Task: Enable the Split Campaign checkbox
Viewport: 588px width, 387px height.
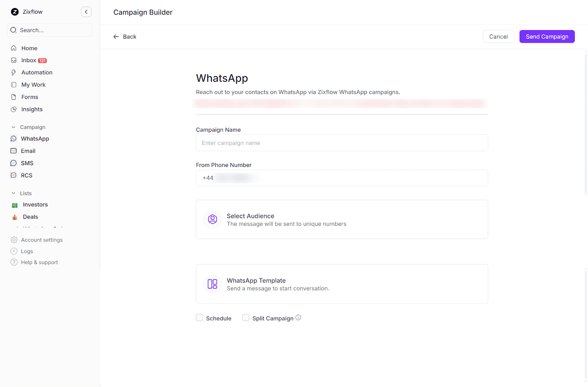Action: pos(245,317)
